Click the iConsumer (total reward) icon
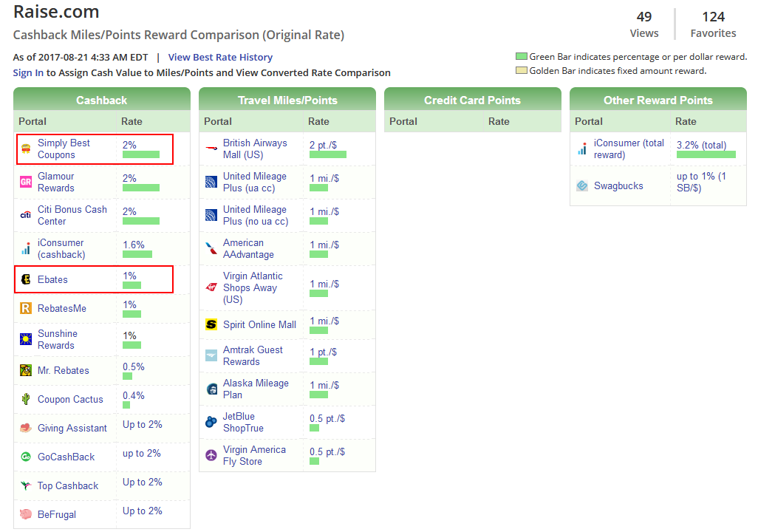The image size is (758, 532). [582, 149]
